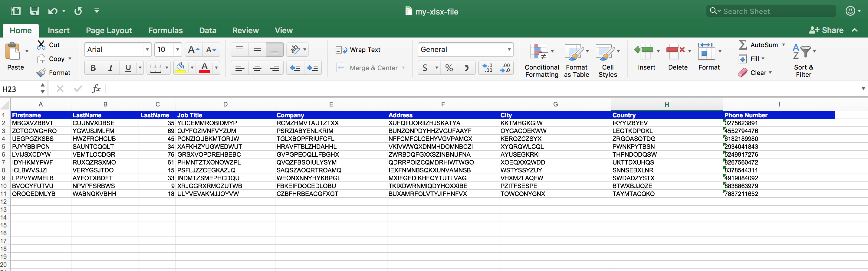Increase font size with the A up icon
Image resolution: width=868 pixels, height=271 pixels.
coord(194,50)
